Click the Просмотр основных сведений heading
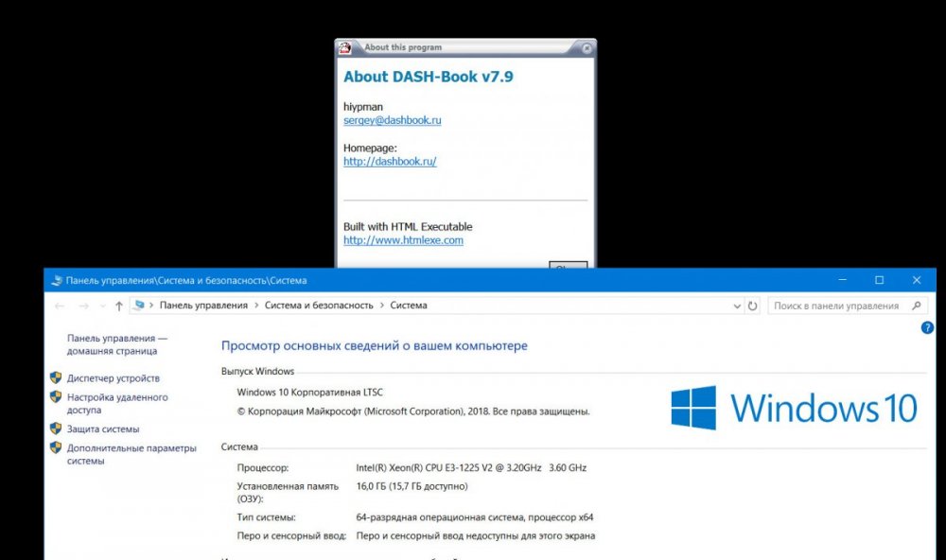Screen dimensions: 946x560 pos(374,346)
